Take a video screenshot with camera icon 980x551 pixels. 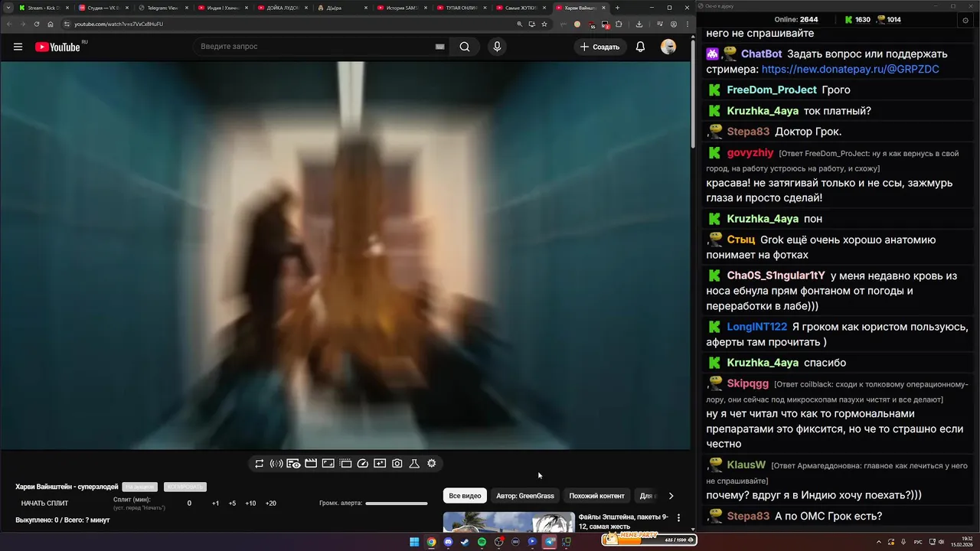click(397, 463)
